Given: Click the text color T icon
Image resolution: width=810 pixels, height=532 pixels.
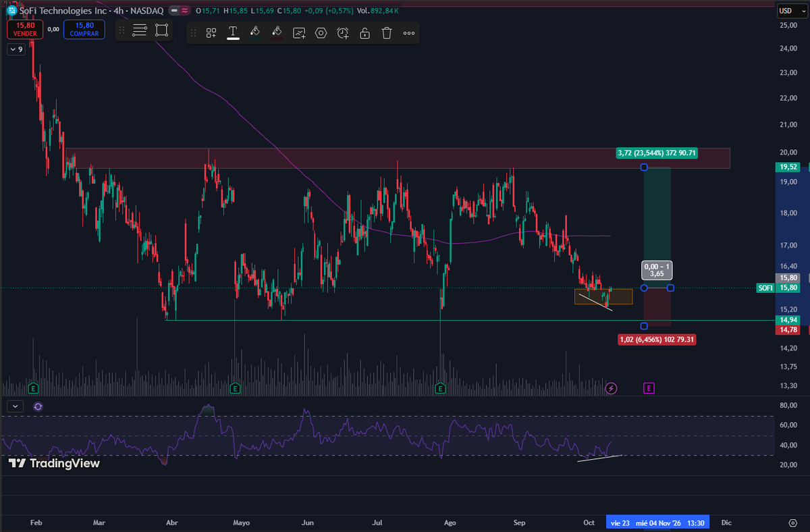Looking at the screenshot, I should [233, 33].
